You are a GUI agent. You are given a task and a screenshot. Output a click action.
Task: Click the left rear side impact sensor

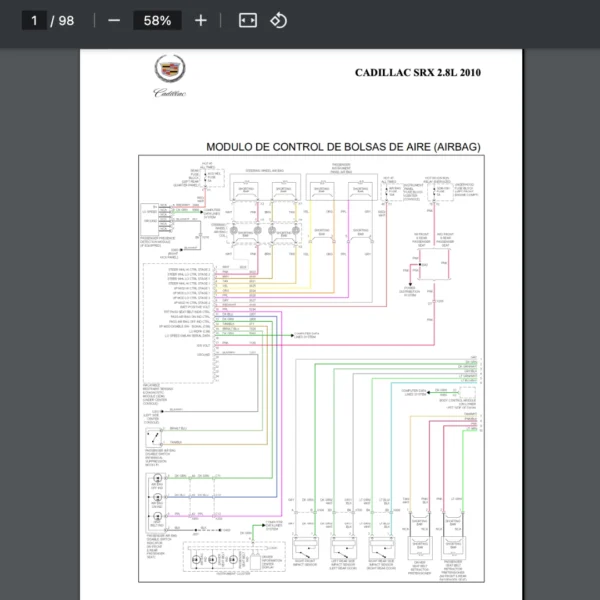click(x=339, y=549)
